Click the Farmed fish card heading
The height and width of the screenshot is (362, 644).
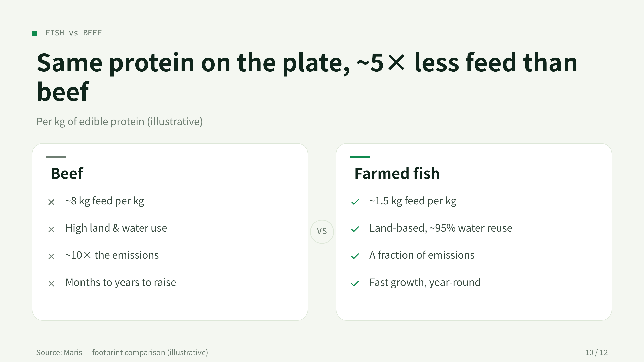[397, 173]
